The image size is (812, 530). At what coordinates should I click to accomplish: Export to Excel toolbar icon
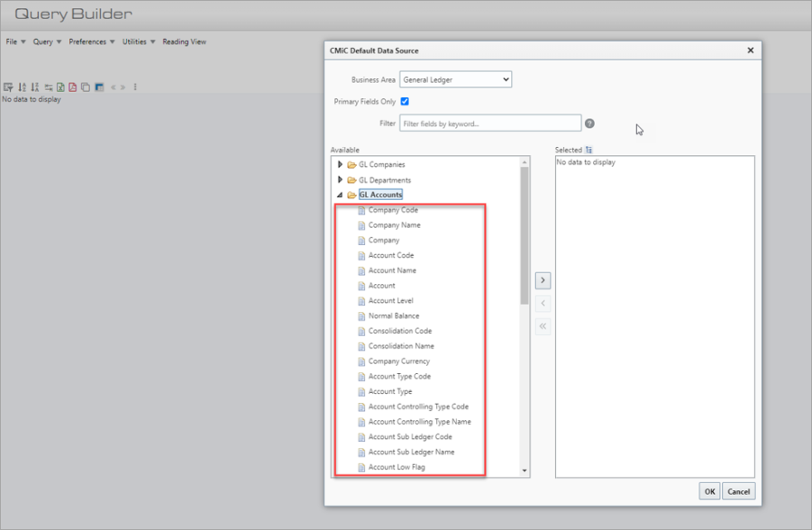click(x=60, y=87)
